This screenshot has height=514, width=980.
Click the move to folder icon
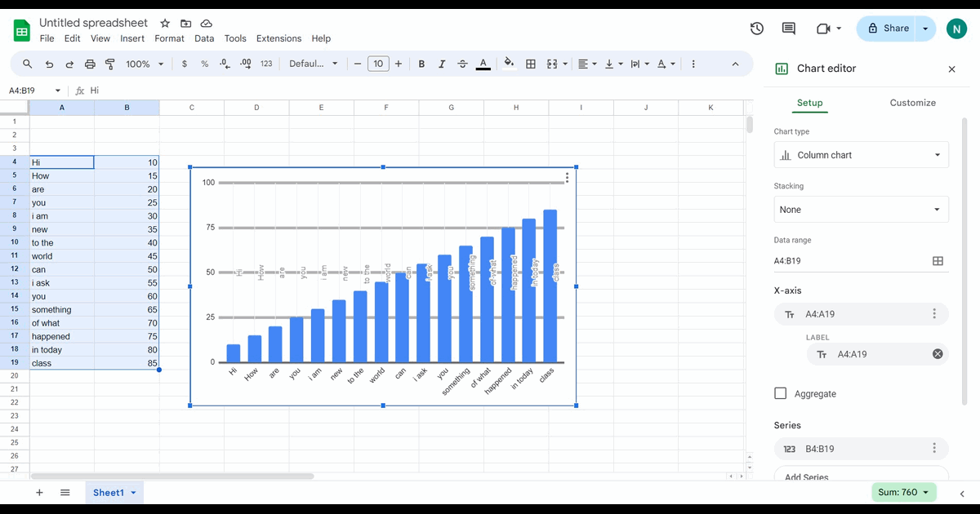[x=186, y=24]
